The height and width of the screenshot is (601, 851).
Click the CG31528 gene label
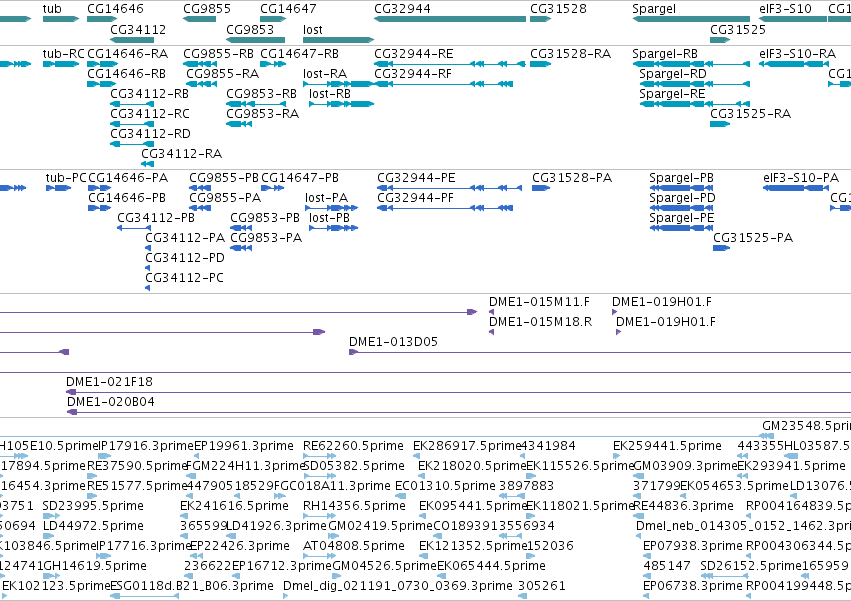pyautogui.click(x=558, y=9)
